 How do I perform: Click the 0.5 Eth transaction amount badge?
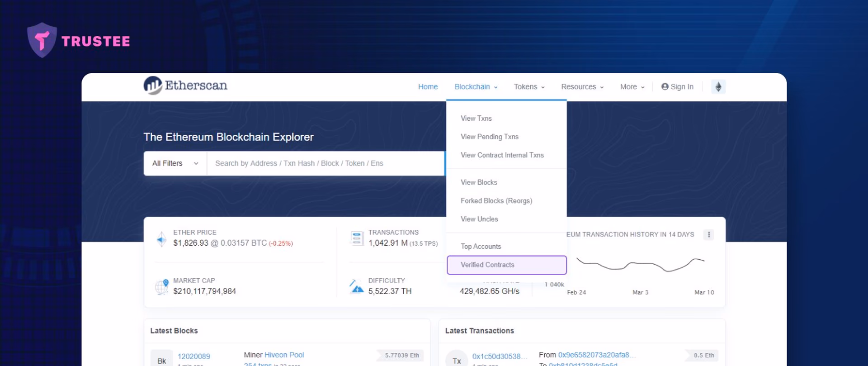(703, 356)
